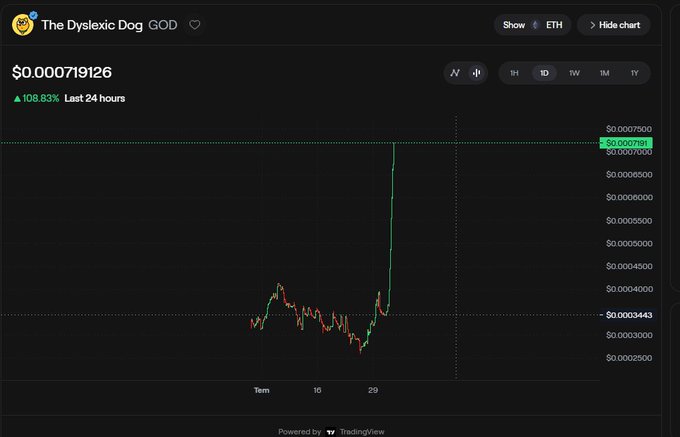The height and width of the screenshot is (437, 680).
Task: Favorite the token with the heart icon
Action: (x=195, y=25)
